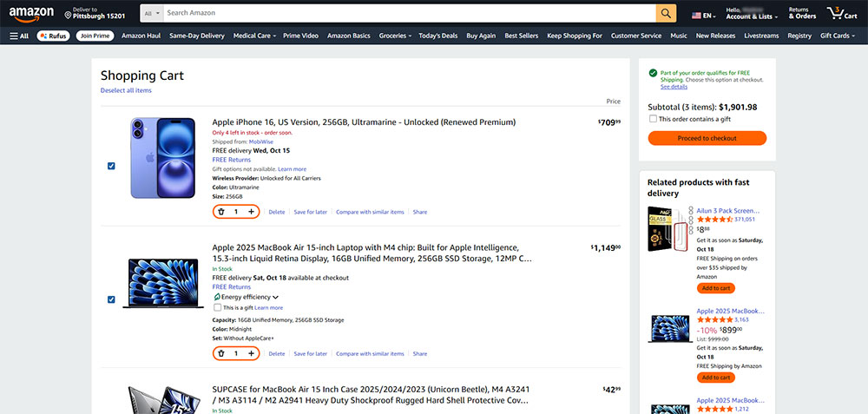Open the search category 'All' dropdown
The height and width of the screenshot is (414, 868).
(151, 14)
